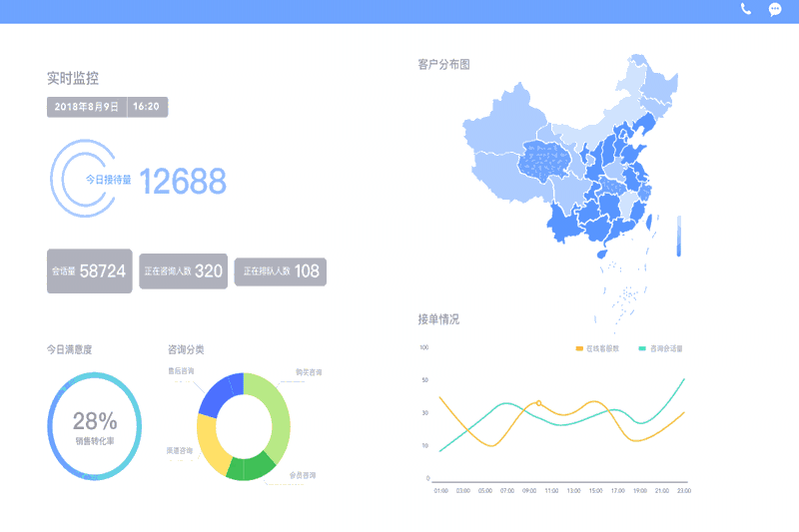Click the 23:00 x-axis label
This screenshot has width=799, height=532.
[x=684, y=491]
